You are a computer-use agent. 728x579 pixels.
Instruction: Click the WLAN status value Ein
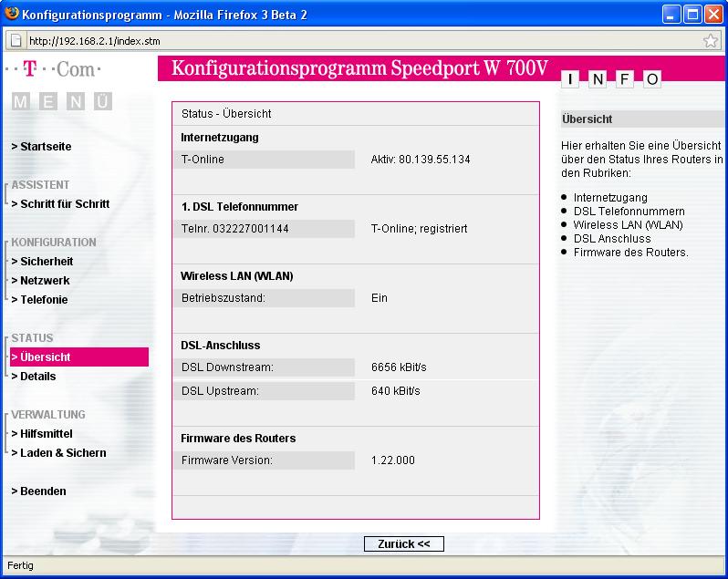coord(379,298)
